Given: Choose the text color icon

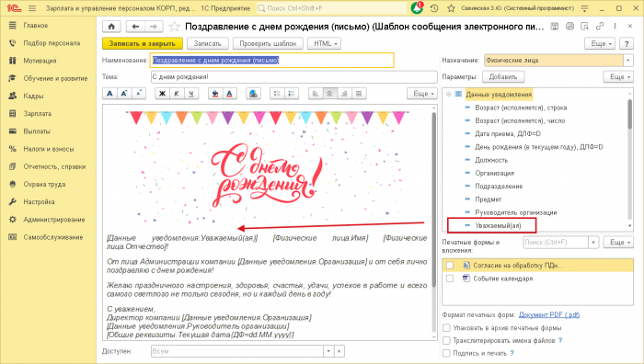Looking at the screenshot, I should [x=230, y=94].
